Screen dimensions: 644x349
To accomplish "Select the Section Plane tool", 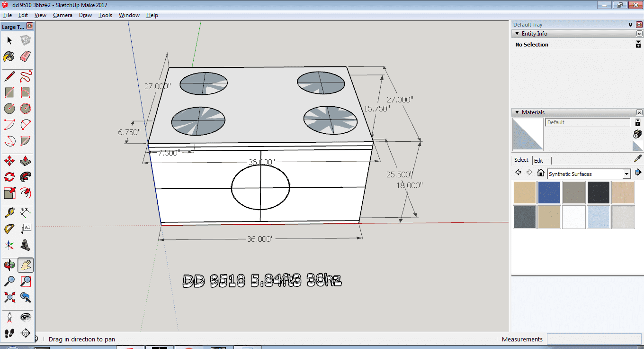I will (26, 333).
